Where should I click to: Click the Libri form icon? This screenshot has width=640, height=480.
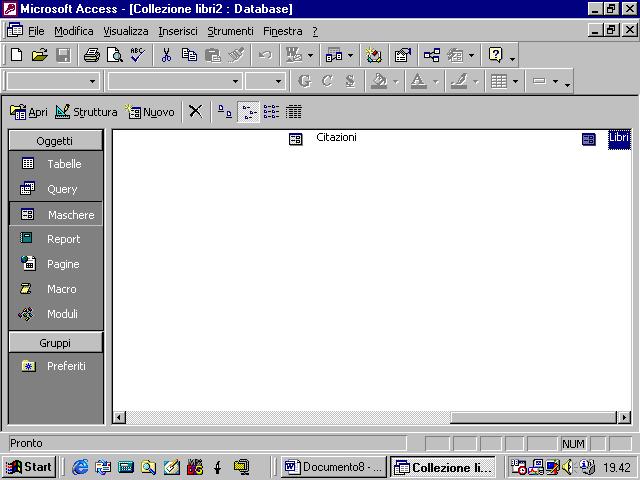point(589,139)
